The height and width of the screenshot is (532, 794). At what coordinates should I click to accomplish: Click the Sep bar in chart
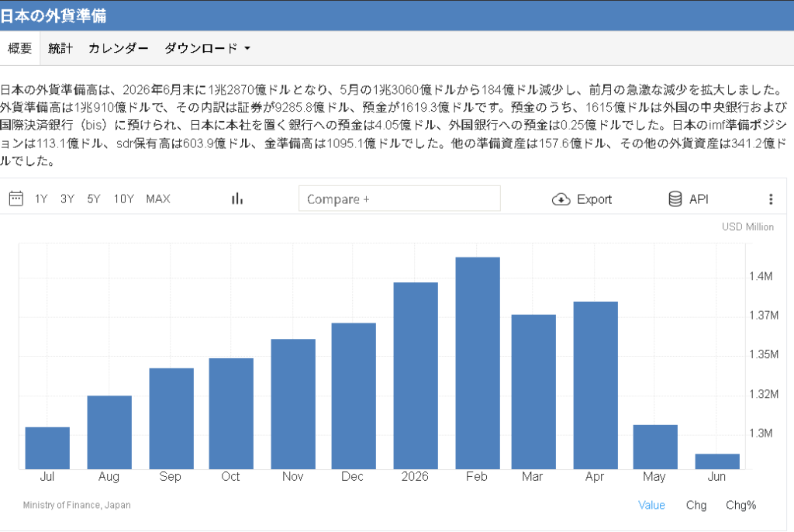click(171, 419)
